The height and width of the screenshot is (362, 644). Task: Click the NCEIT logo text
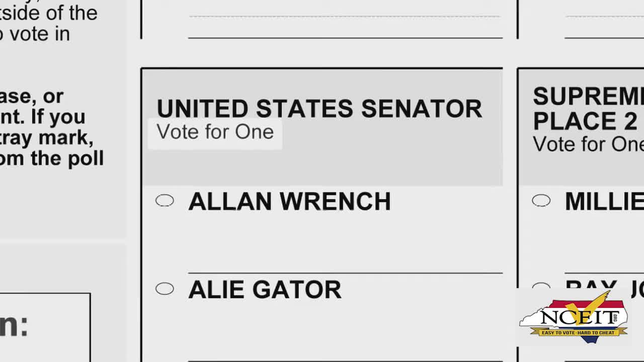(x=573, y=317)
